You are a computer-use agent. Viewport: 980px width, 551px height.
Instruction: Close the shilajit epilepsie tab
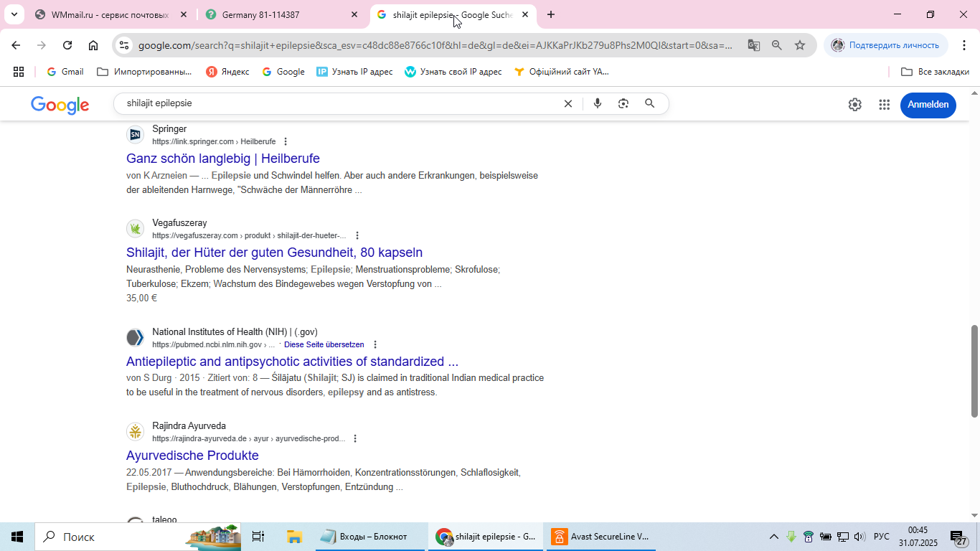tap(525, 14)
